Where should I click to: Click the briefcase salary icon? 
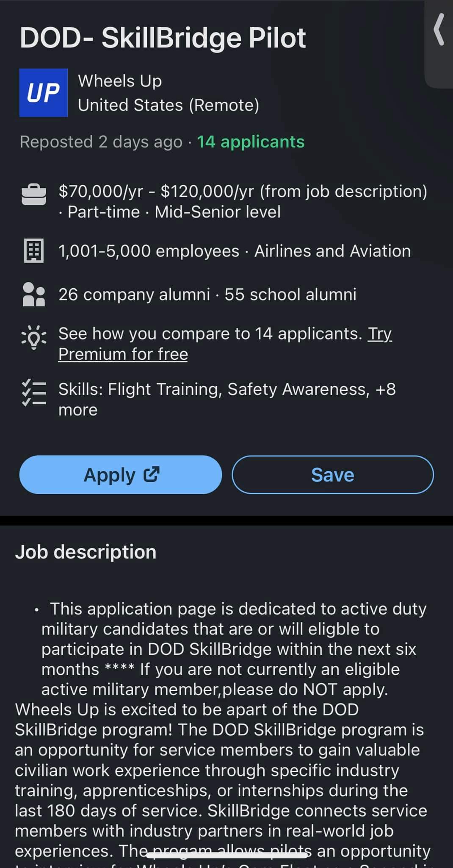[x=33, y=195]
